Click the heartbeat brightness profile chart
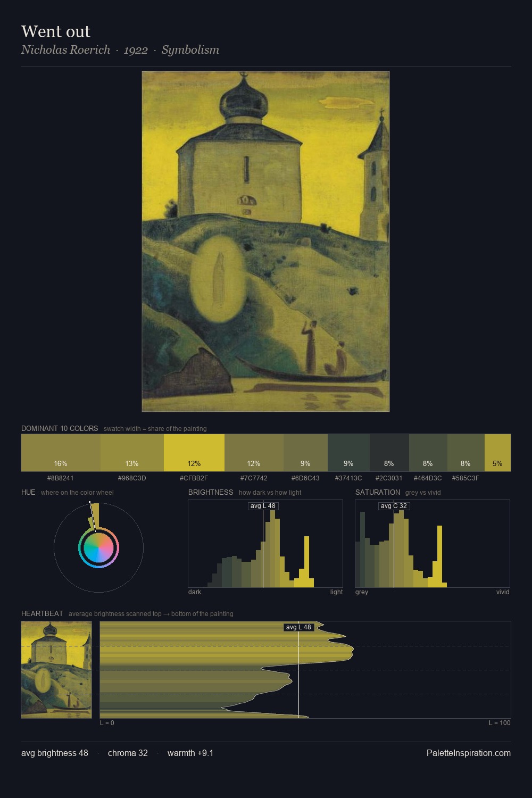 tap(305, 670)
